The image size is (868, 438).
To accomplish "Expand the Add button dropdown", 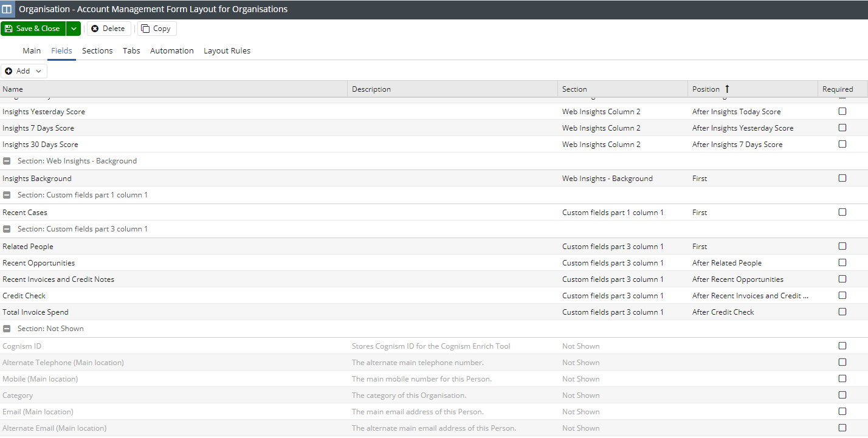I will pyautogui.click(x=37, y=70).
